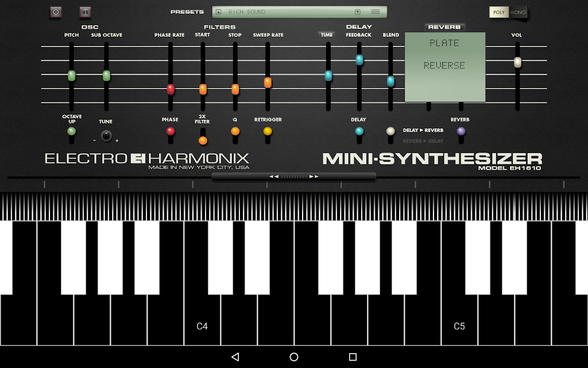The image size is (588, 368).
Task: Select DELAY ▸ REVERB routing label
Action: (423, 131)
